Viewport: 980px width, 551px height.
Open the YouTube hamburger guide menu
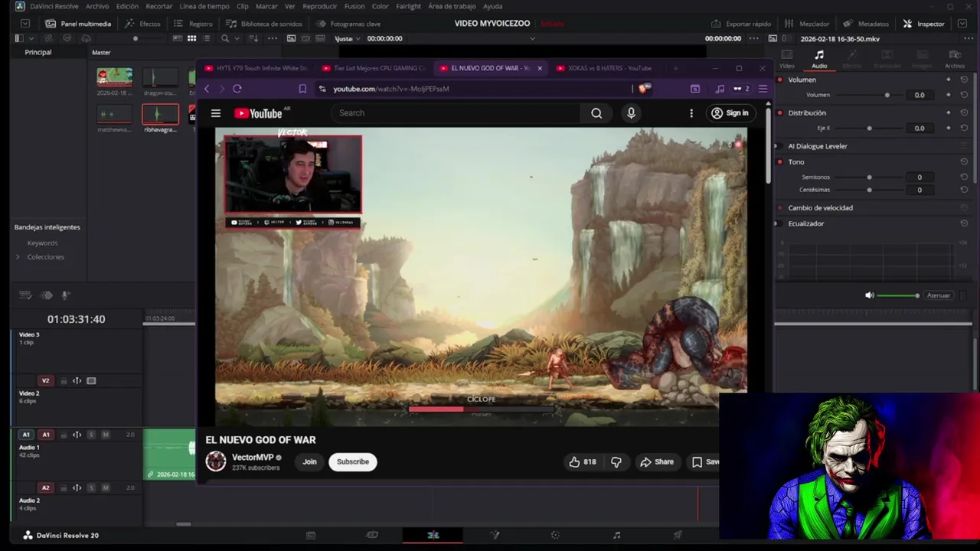click(x=216, y=113)
